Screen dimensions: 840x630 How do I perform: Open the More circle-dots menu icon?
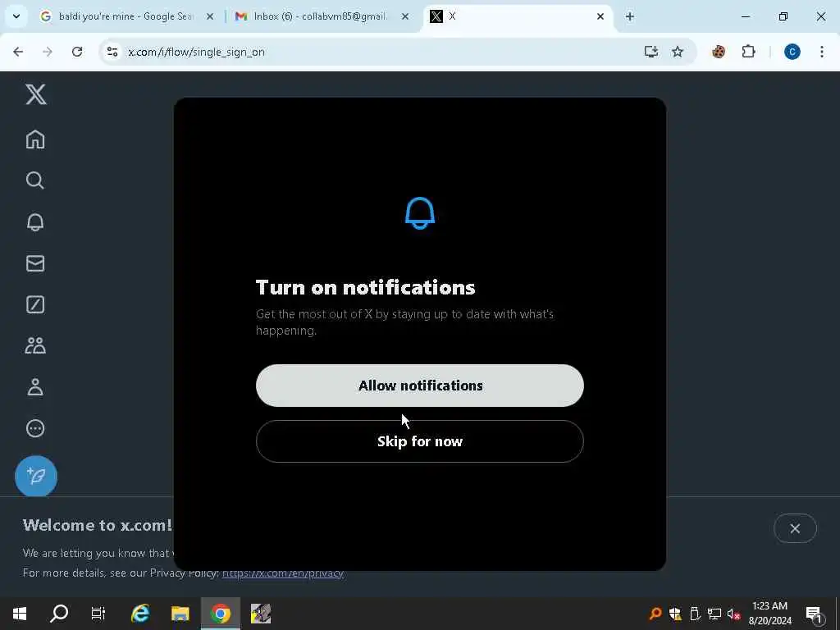35,428
